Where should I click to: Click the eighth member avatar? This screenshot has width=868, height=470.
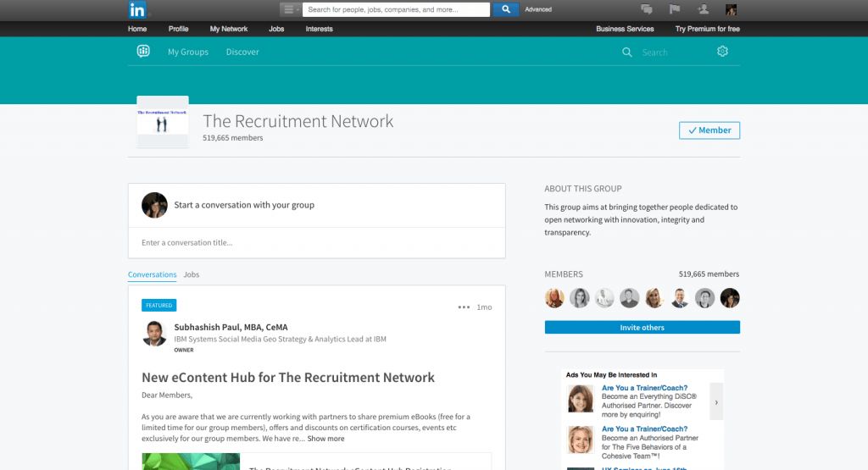730,298
